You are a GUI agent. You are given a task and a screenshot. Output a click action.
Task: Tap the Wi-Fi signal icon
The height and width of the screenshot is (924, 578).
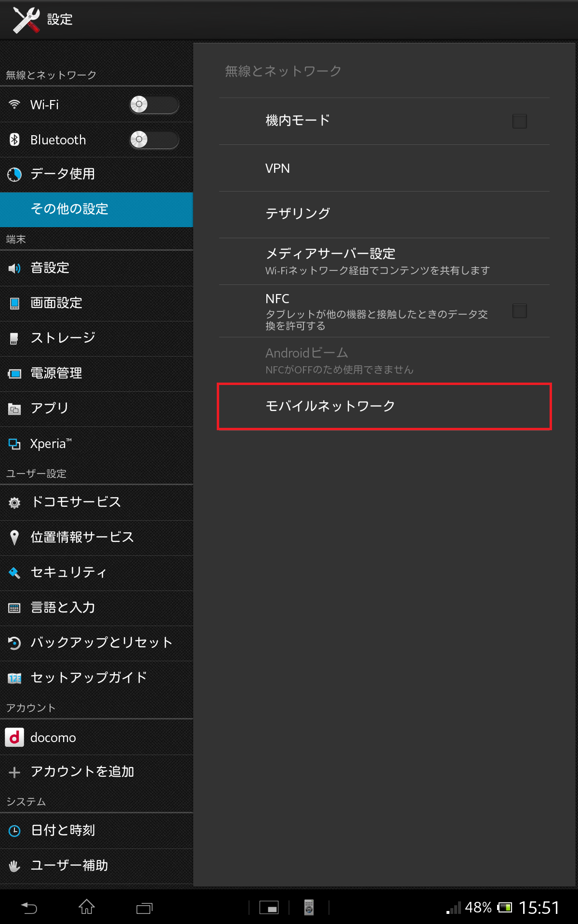coord(14,104)
